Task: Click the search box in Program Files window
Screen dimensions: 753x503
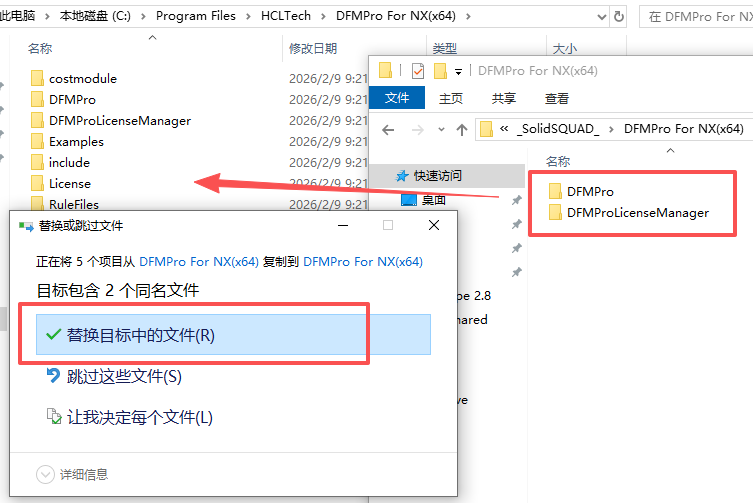Action: click(x=696, y=17)
